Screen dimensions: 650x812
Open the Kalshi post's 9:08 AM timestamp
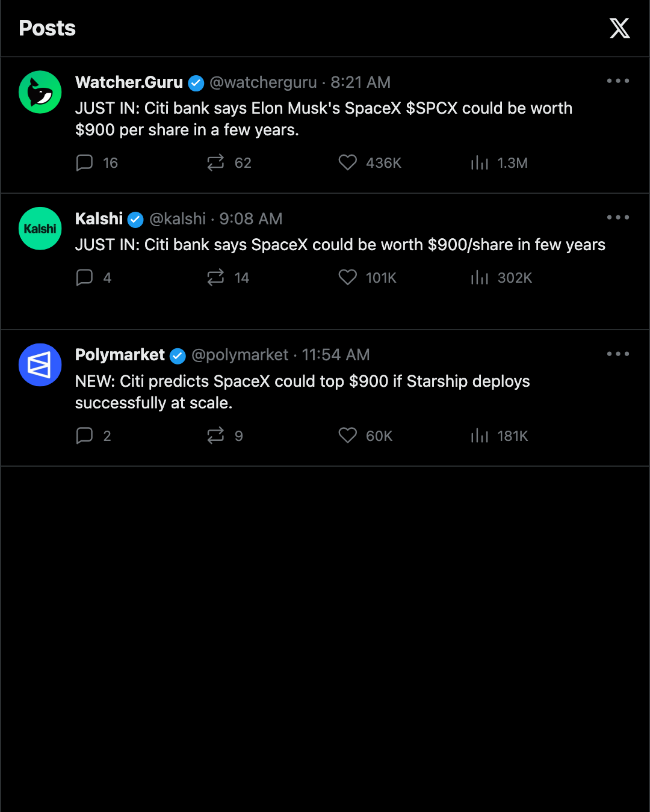pos(251,219)
